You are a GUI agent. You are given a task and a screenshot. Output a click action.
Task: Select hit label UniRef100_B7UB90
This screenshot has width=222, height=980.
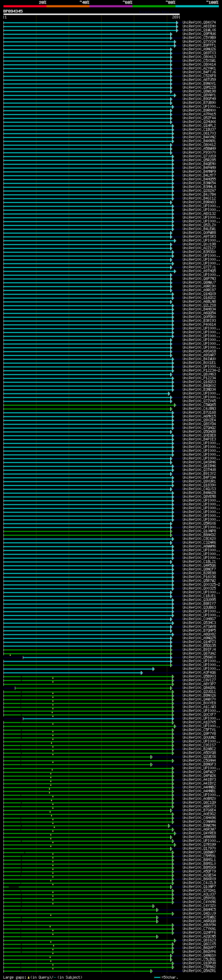click(199, 103)
